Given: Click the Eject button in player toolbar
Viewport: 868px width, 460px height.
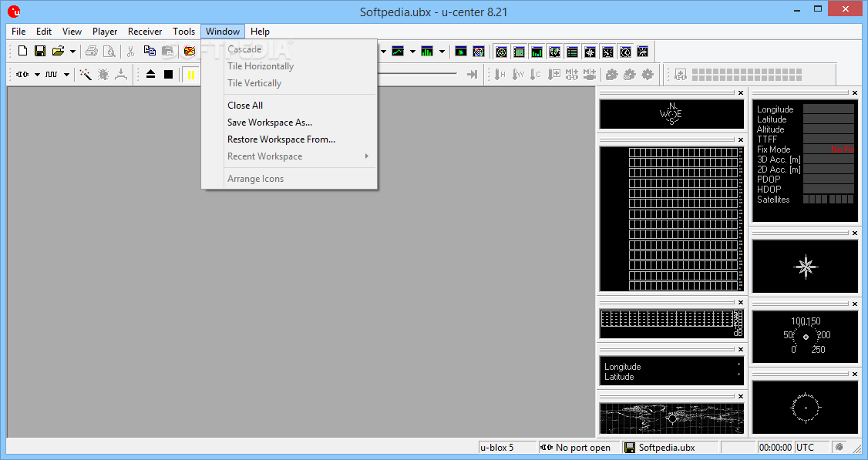Looking at the screenshot, I should coord(150,74).
